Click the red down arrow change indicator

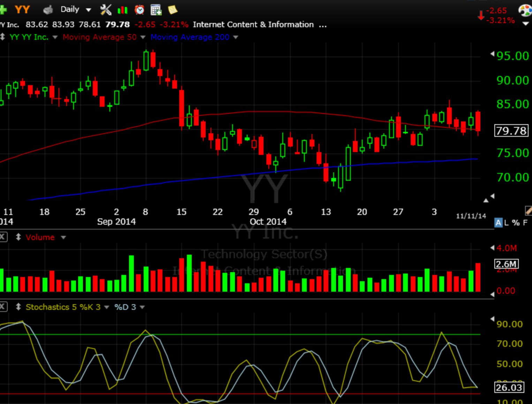[x=481, y=15]
